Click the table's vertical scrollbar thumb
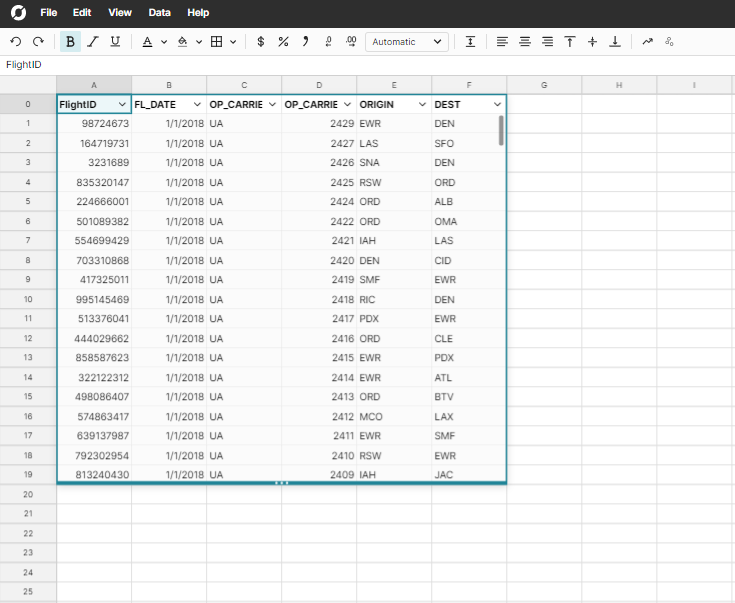Screen dimensions: 735x603 coord(501,131)
